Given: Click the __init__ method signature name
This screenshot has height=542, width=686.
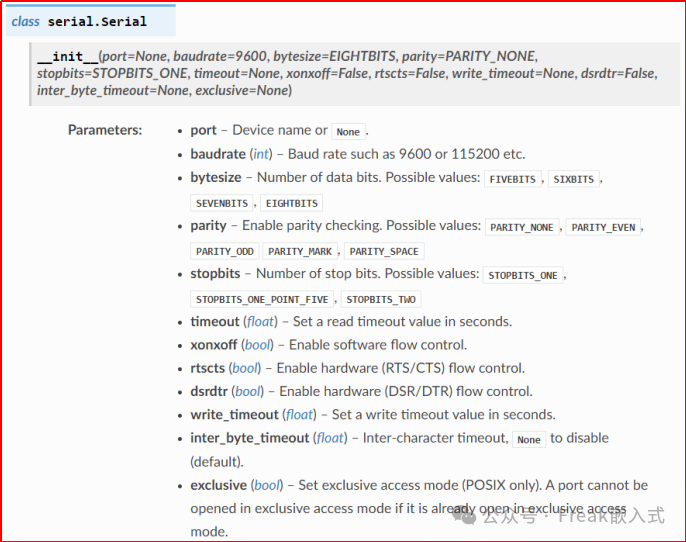Looking at the screenshot, I should tap(60, 57).
